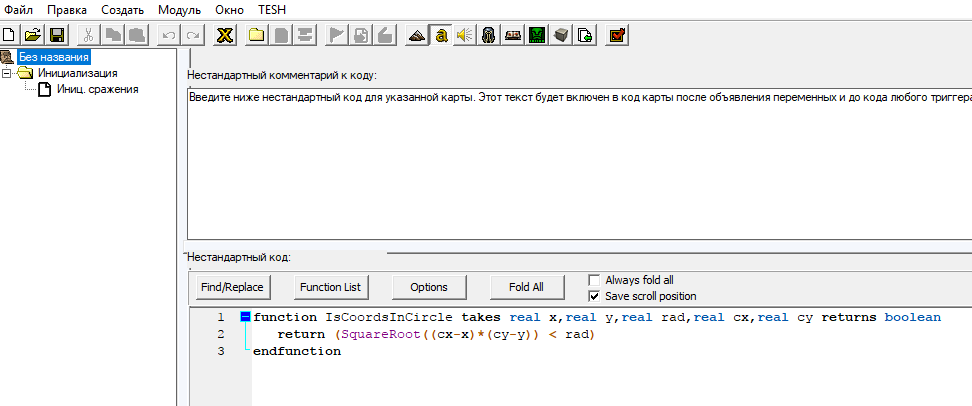Viewport: 972px width, 406px height.
Task: Click the Find/Replace button
Action: (x=232, y=287)
